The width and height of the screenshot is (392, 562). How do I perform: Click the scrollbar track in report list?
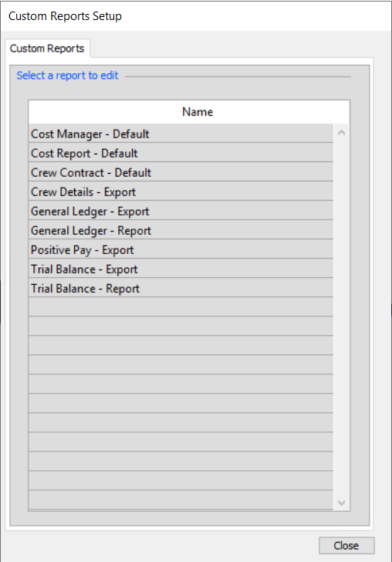pyautogui.click(x=342, y=317)
